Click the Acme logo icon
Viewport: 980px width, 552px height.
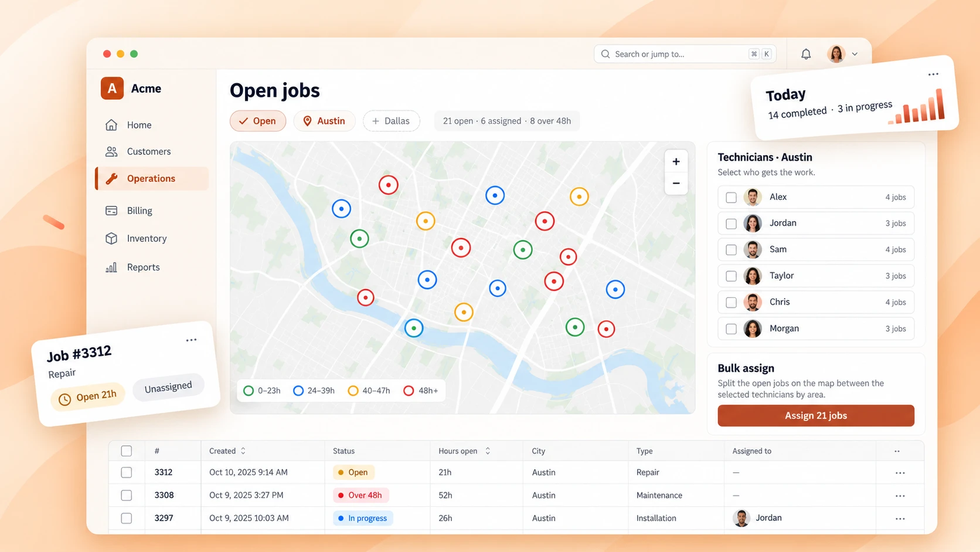point(112,89)
